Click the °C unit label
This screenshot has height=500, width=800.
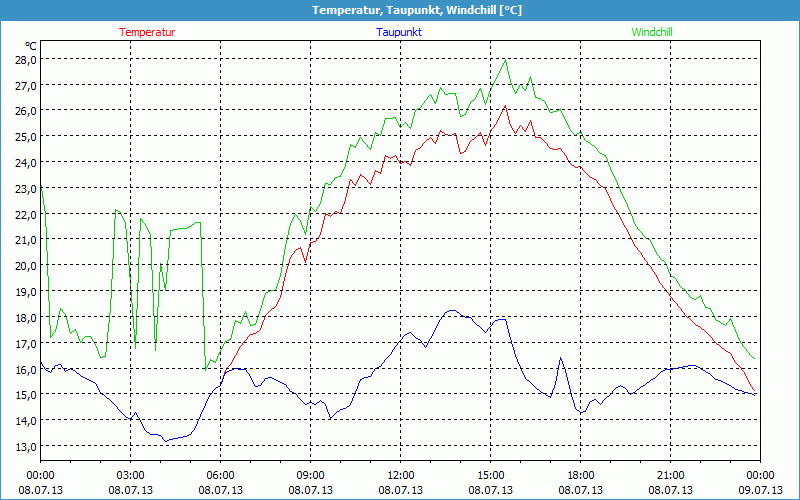(31, 46)
